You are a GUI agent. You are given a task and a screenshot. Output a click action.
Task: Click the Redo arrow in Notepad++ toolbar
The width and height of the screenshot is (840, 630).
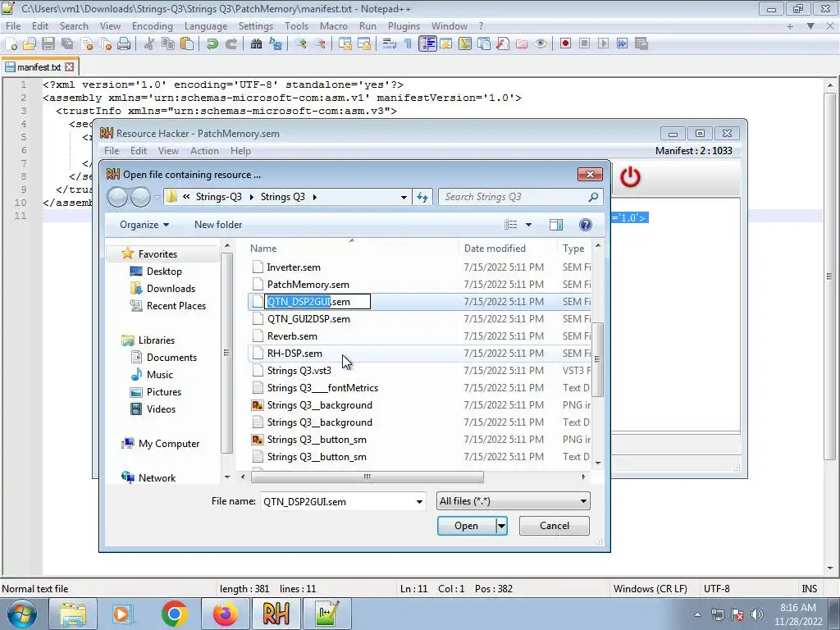[231, 44]
